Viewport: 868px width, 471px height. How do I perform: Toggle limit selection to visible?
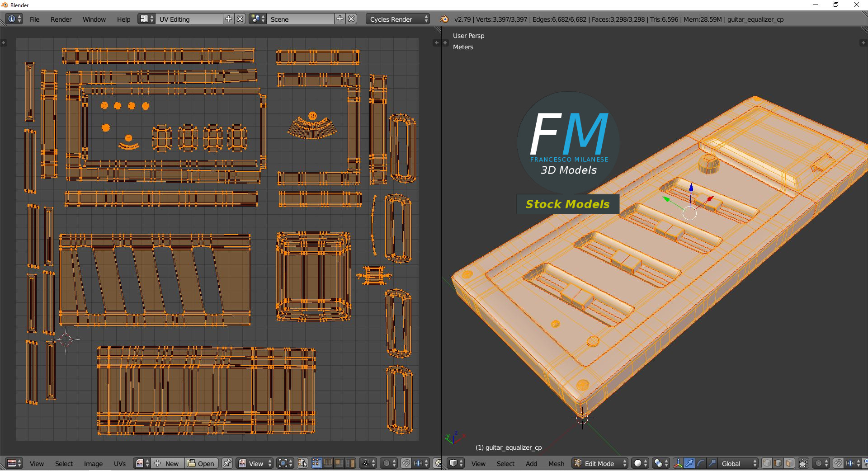point(803,464)
